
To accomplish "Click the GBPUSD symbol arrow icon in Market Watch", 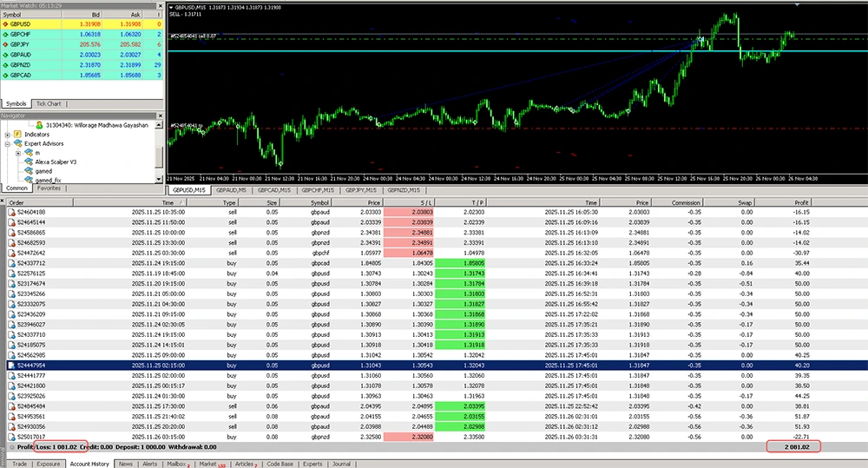I will pyautogui.click(x=7, y=24).
